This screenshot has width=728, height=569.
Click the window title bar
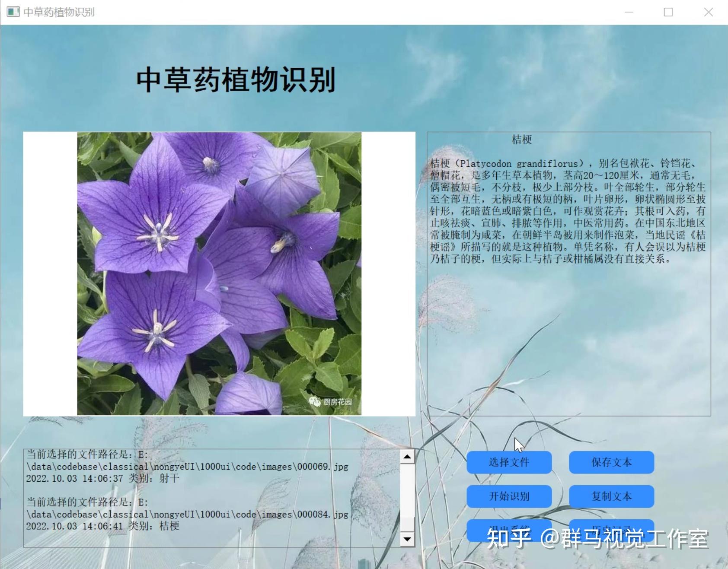pyautogui.click(x=303, y=12)
